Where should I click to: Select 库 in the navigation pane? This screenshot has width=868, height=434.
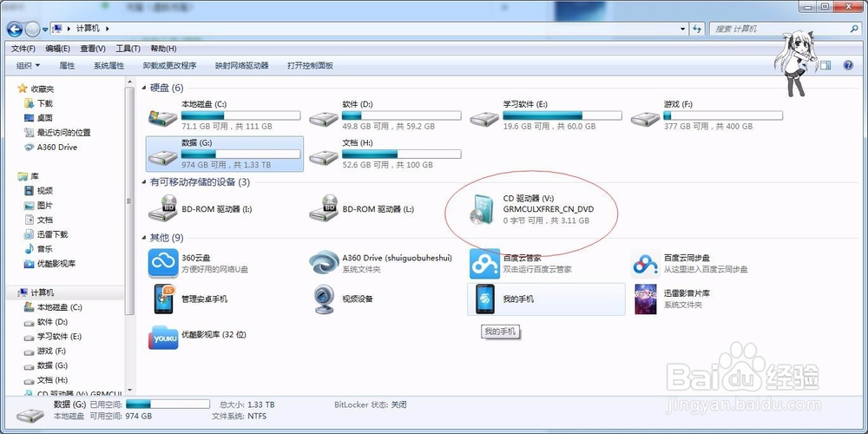pyautogui.click(x=35, y=176)
